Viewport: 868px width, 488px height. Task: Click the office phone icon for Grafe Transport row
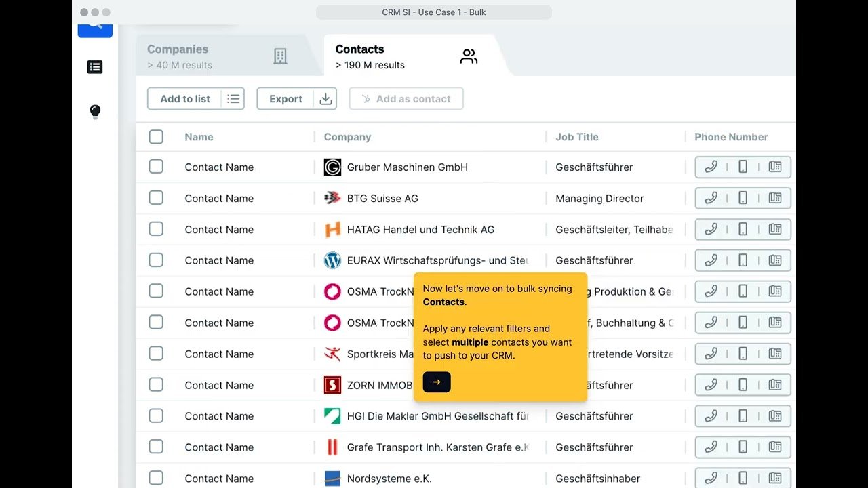pos(774,447)
